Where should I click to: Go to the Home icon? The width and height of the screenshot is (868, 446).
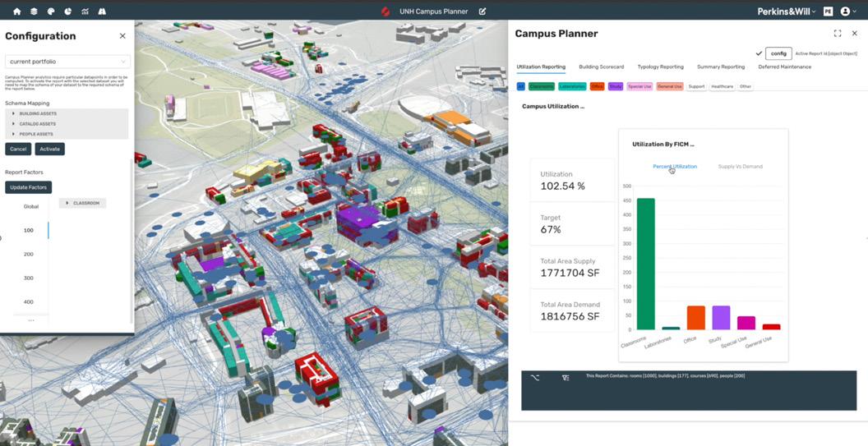[17, 11]
